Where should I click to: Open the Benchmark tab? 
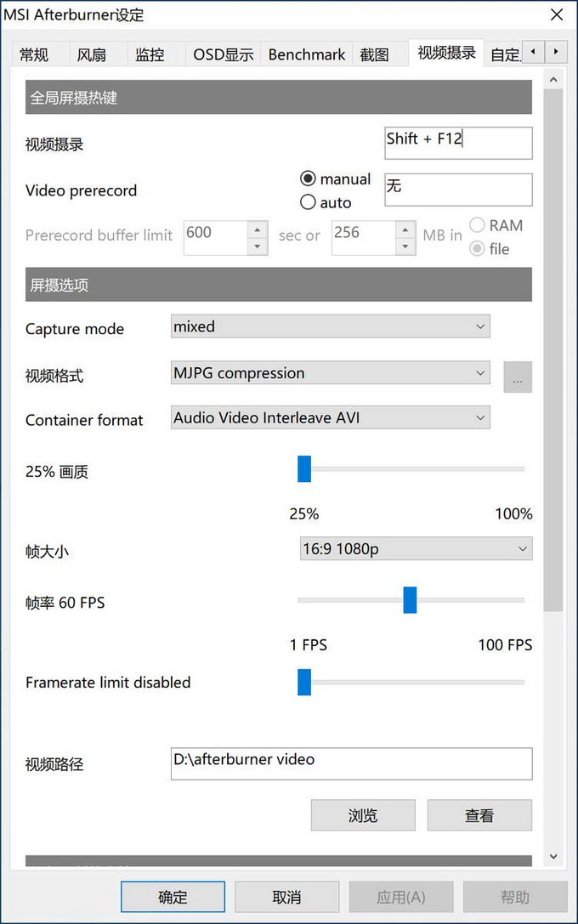click(x=306, y=54)
